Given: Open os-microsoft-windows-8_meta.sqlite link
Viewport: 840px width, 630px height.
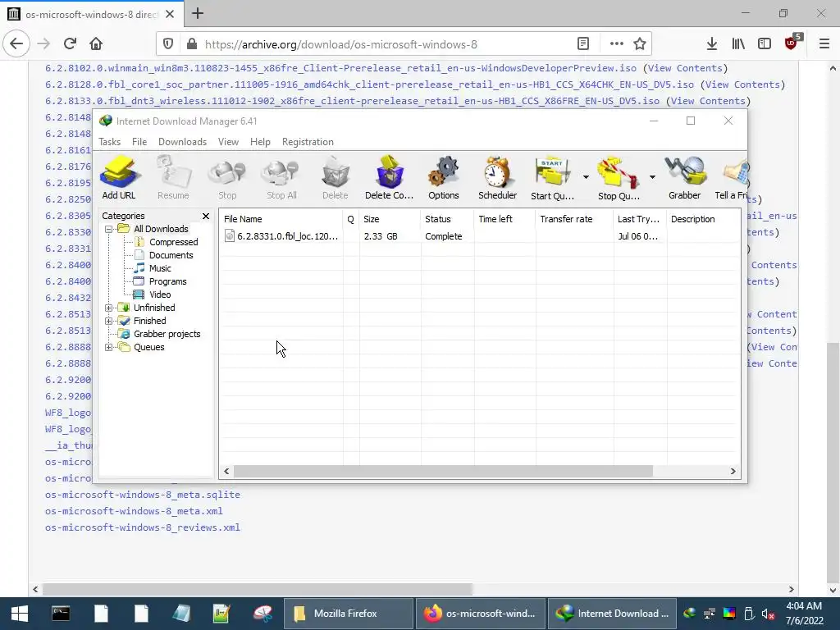Looking at the screenshot, I should click(143, 495).
